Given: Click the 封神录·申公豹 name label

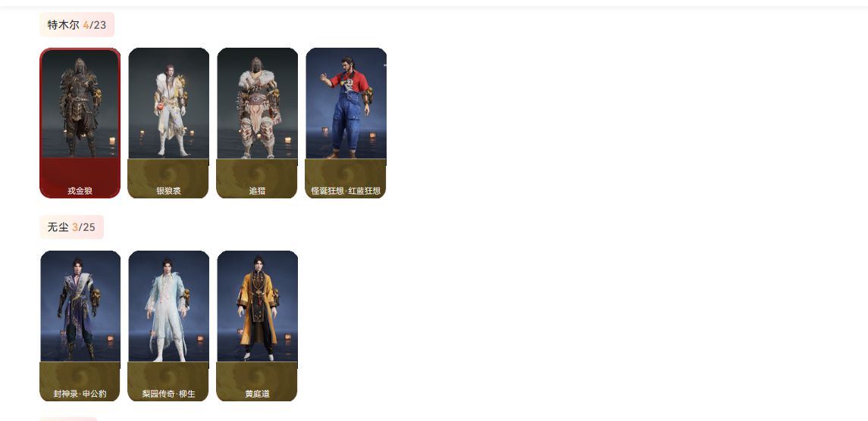Looking at the screenshot, I should point(80,394).
